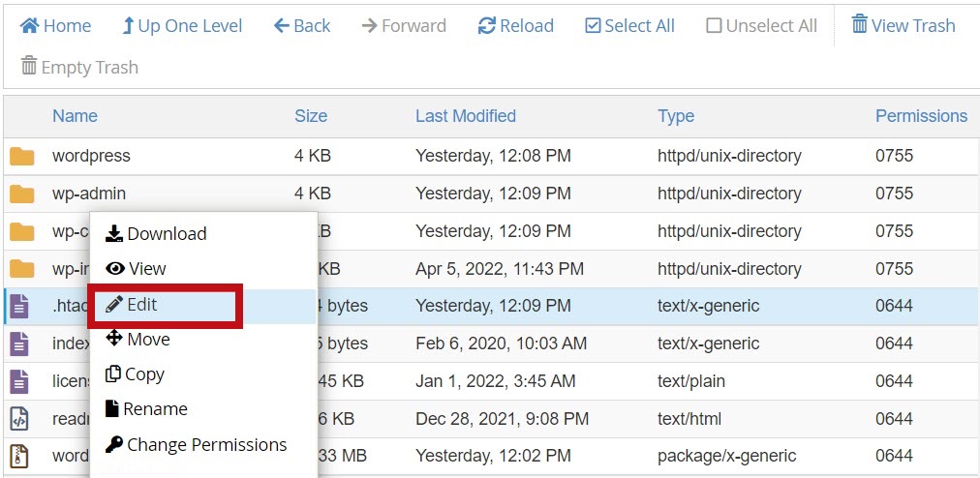Go Up One Level
The image size is (980, 478).
[181, 26]
